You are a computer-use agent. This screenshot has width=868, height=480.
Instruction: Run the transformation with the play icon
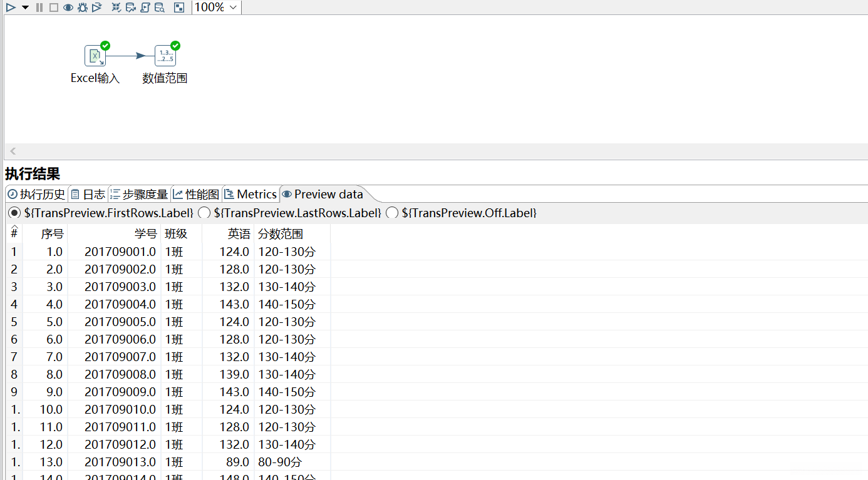click(11, 8)
